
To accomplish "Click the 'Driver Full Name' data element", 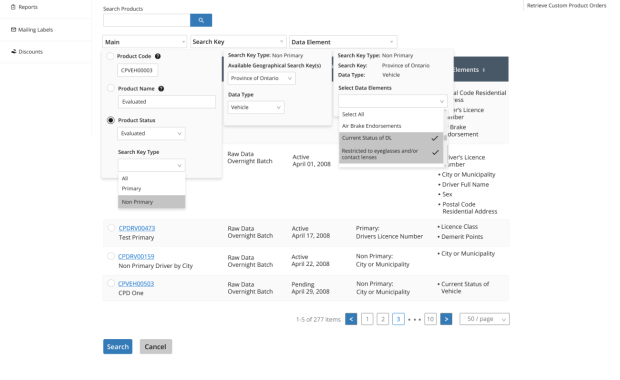I will tap(465, 185).
